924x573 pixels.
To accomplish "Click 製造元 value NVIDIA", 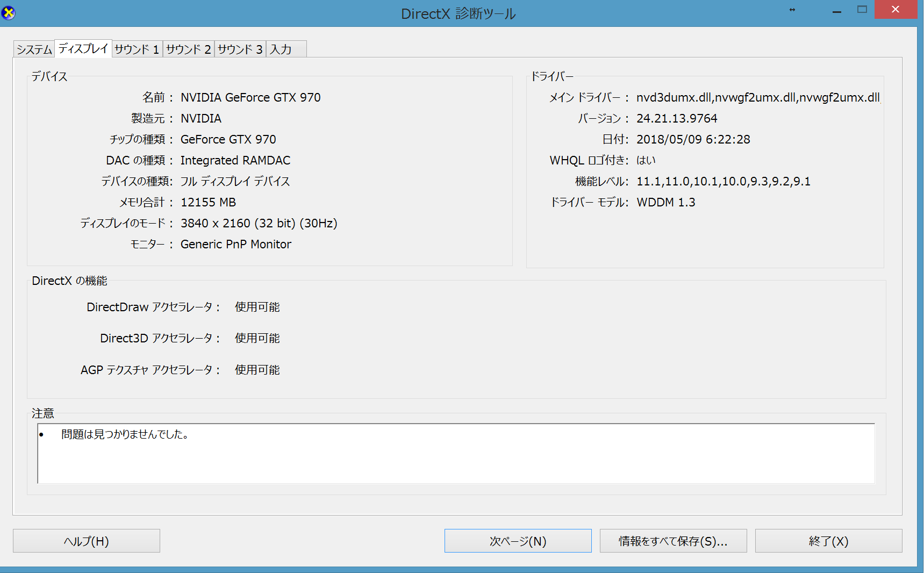I will 201,118.
